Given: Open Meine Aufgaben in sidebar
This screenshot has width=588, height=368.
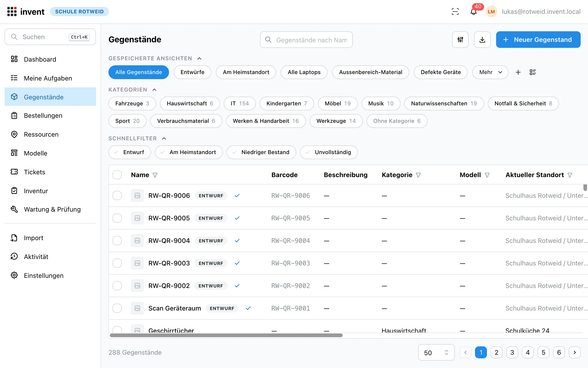Looking at the screenshot, I should pyautogui.click(x=50, y=78).
